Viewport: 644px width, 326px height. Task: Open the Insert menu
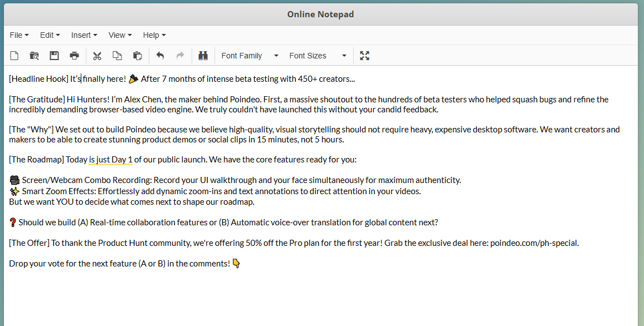(x=84, y=35)
